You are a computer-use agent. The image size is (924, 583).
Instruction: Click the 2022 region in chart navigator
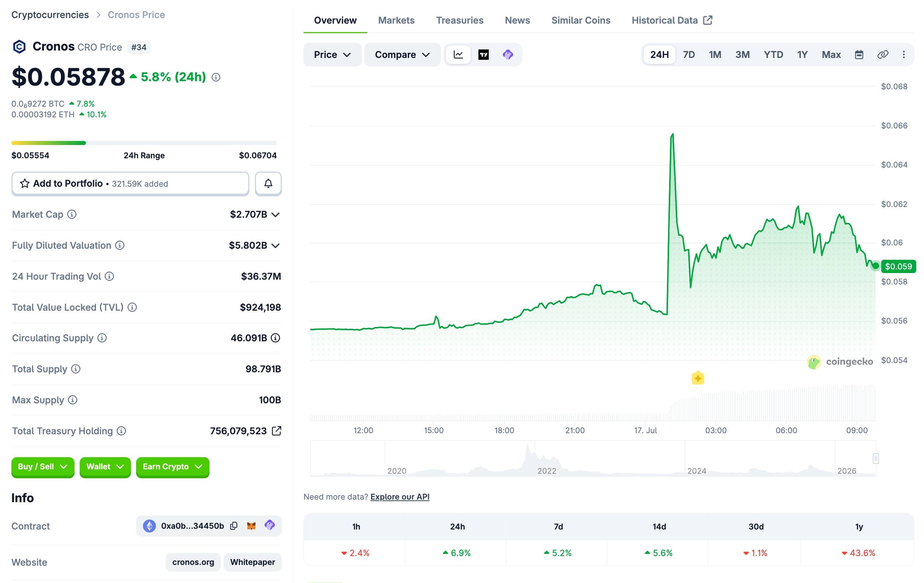[x=546, y=470]
